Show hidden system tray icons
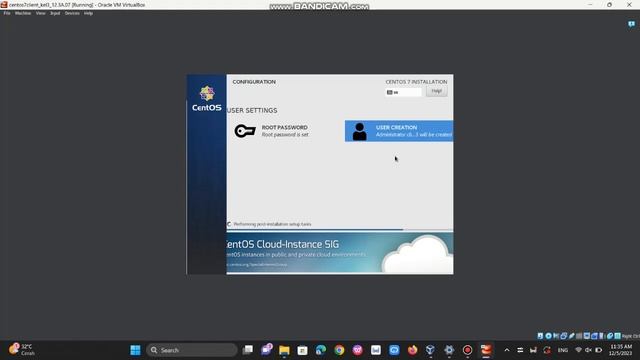Viewport: 640px width, 360px height. tap(507, 350)
